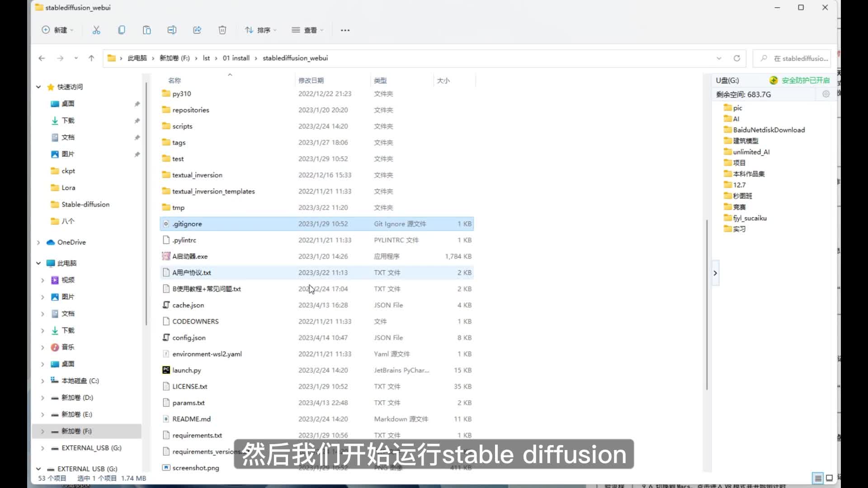
Task: Click the Paste clipboard icon
Action: coord(146,30)
